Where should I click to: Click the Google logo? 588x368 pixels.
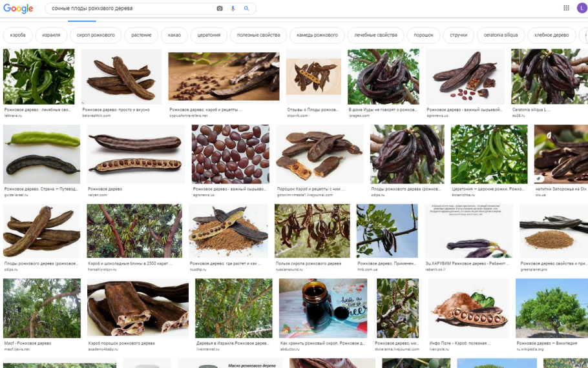click(x=18, y=8)
